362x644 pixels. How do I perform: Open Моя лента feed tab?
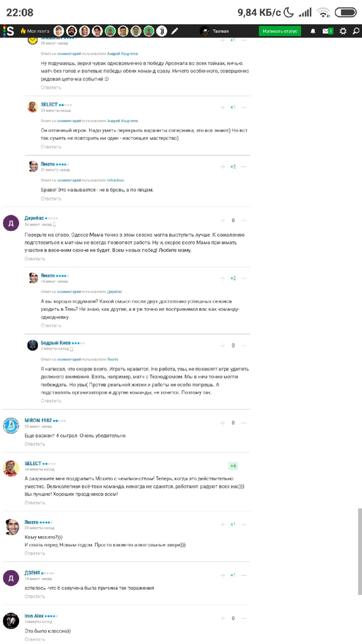[x=35, y=31]
